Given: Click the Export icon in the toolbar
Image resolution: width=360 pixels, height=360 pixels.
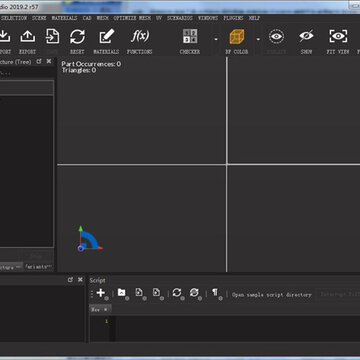Looking at the screenshot, I should (28, 36).
